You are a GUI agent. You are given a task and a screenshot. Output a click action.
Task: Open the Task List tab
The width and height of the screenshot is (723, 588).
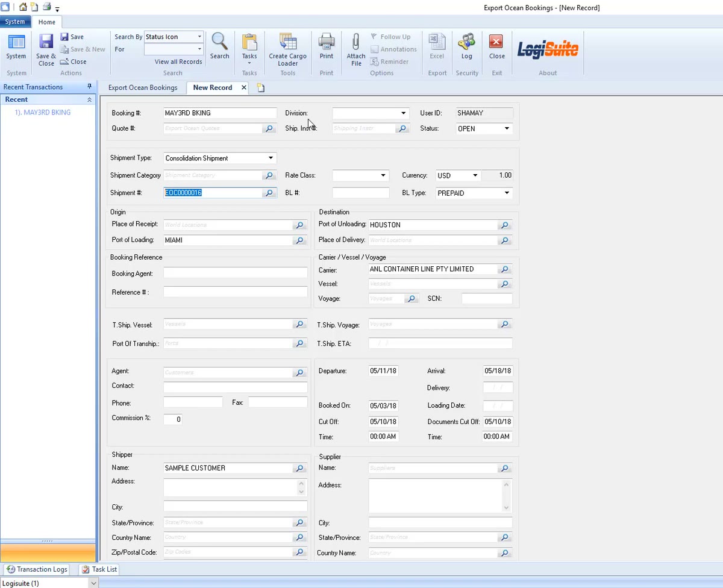coord(99,569)
